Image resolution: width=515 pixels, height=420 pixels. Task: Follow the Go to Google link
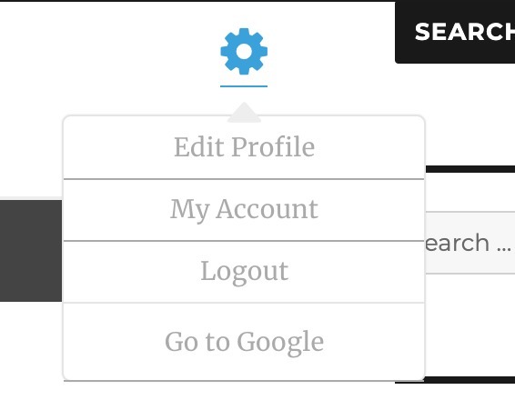click(244, 342)
